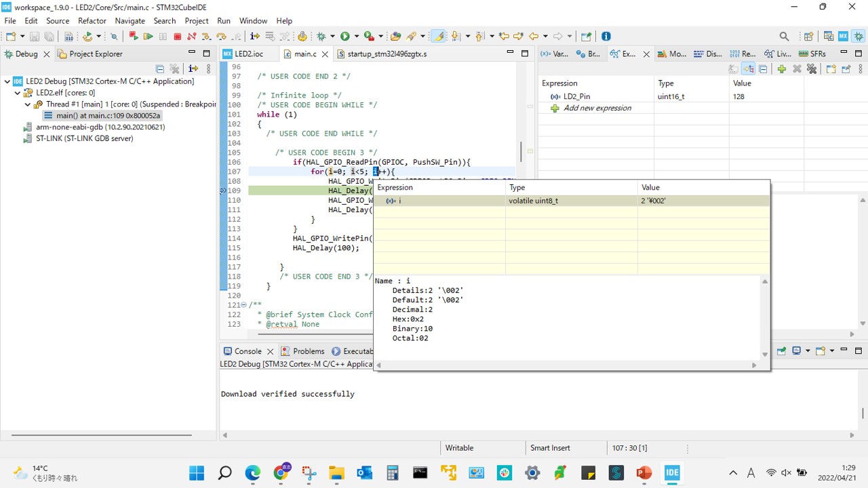Switch to Device Configuration MX perspective

point(843,36)
